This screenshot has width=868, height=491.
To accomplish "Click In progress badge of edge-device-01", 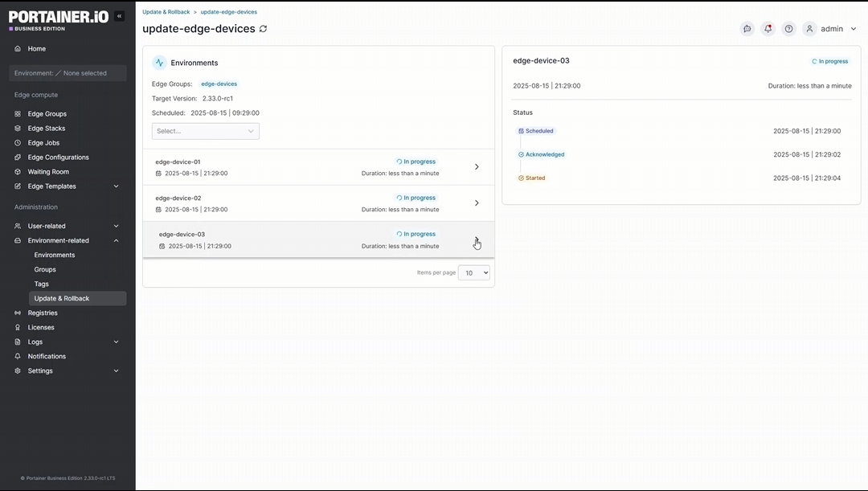I will 416,162.
